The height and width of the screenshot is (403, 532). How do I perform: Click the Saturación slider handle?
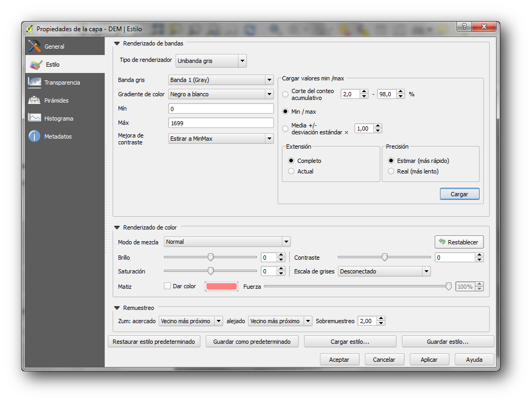(210, 271)
